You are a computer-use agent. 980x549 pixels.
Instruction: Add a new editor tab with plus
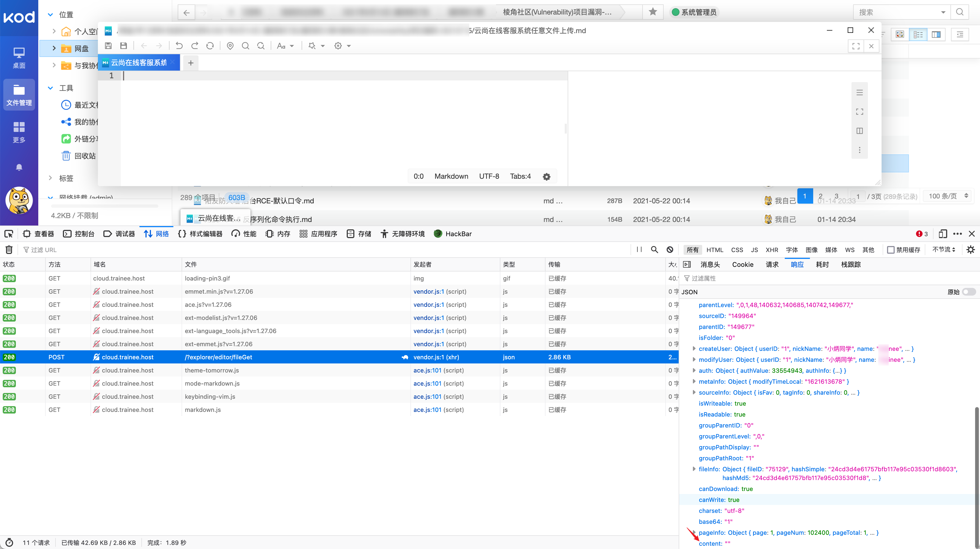click(191, 63)
